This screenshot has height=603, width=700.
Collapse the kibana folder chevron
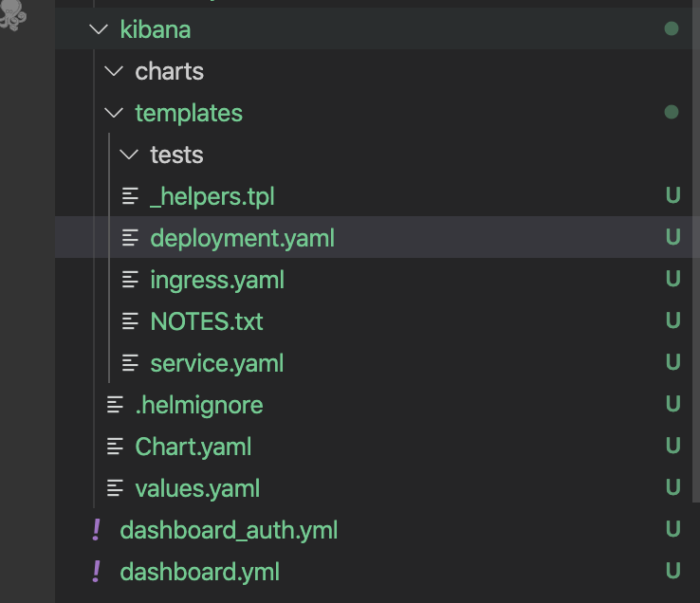(99, 29)
